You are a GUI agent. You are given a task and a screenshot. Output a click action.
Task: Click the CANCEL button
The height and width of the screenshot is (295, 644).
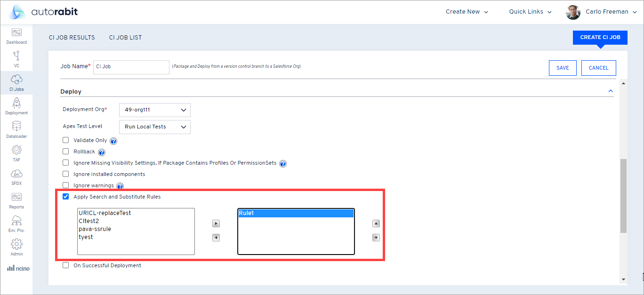tap(599, 68)
